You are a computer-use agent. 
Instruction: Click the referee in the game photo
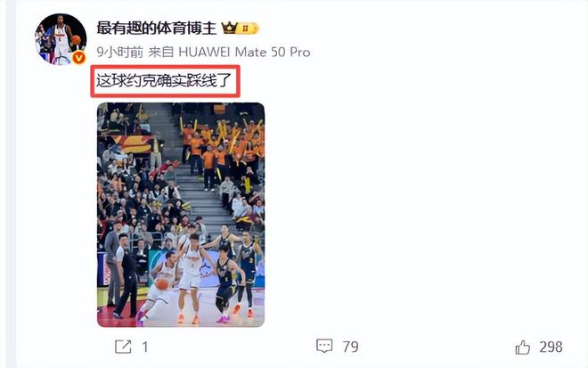[x=126, y=275]
